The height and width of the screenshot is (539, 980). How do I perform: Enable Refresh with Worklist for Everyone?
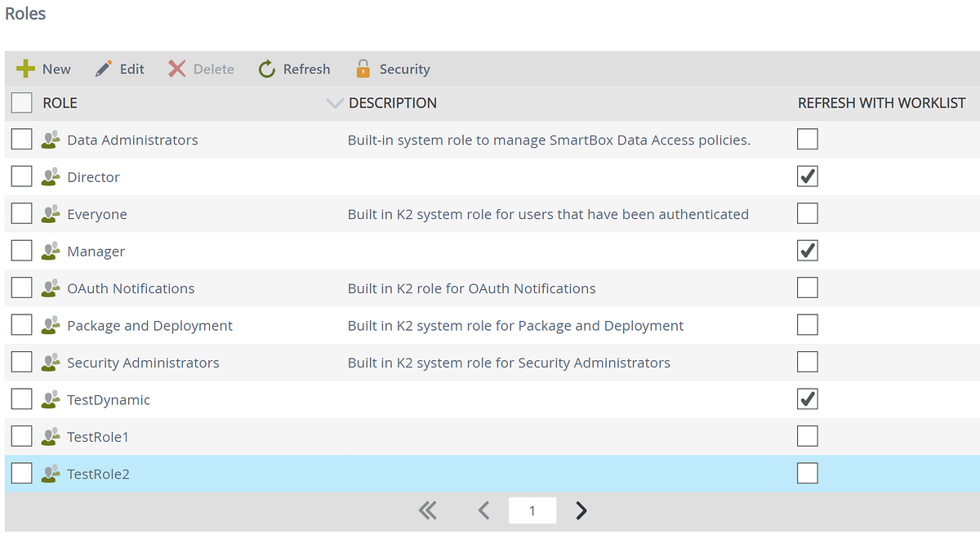(x=807, y=213)
